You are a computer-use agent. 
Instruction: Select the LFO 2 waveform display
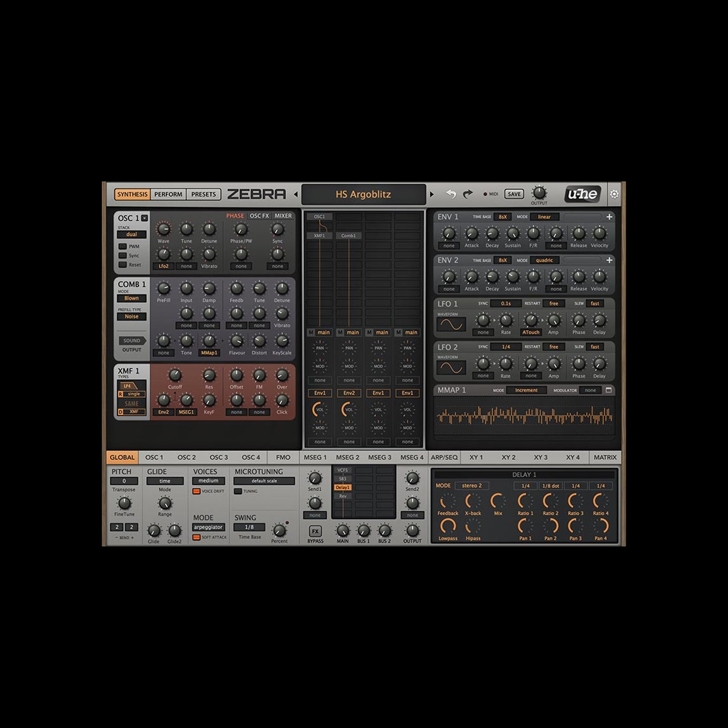click(x=451, y=368)
